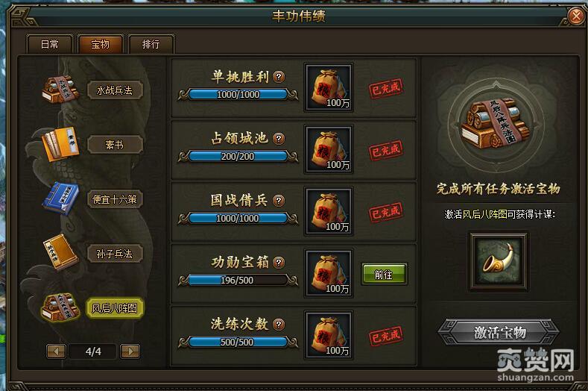This screenshot has height=391, width=588.
Task: Click the blue 便宜十六策 book icon
Action: tap(61, 198)
